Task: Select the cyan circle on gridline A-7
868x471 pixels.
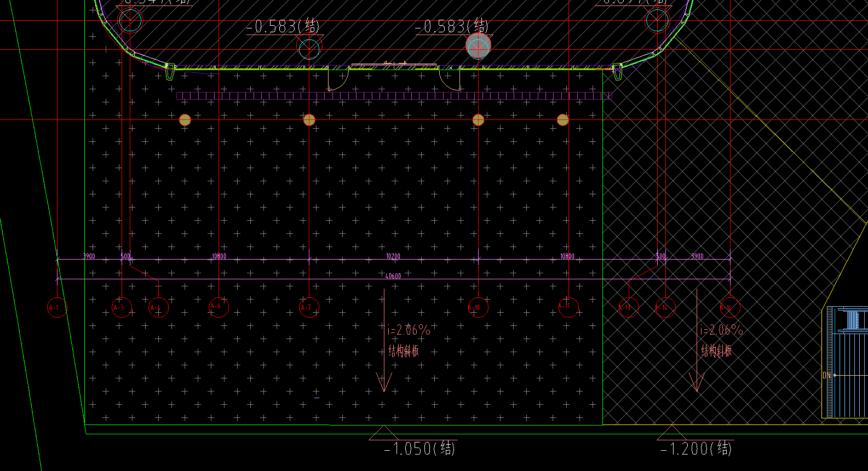Action: coord(309,49)
